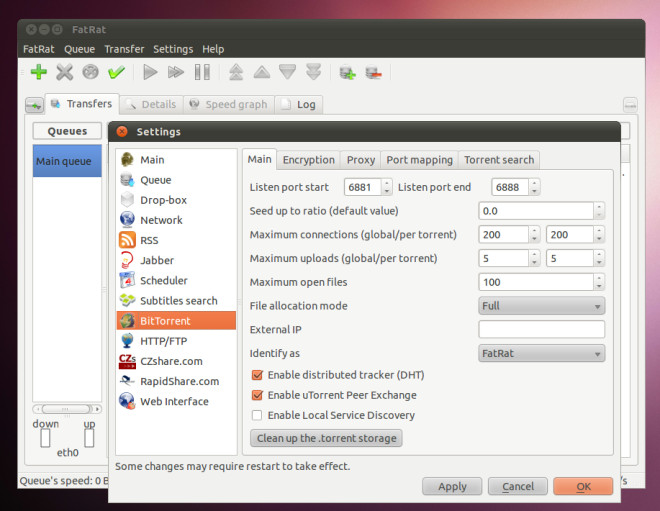Enable Local Service Discovery checkbox
This screenshot has width=660, height=511.
[x=257, y=415]
